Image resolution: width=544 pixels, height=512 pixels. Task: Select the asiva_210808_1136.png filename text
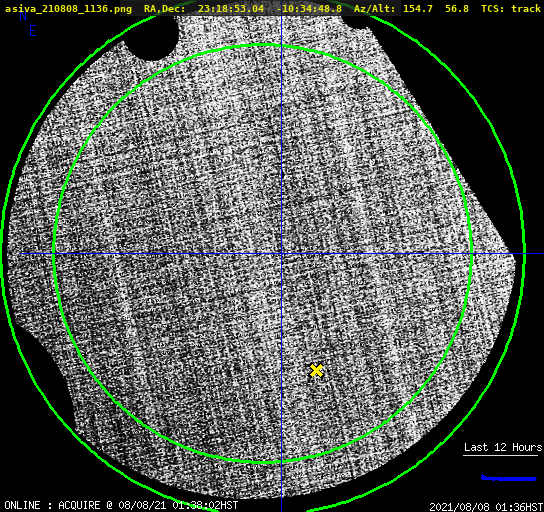coord(68,9)
